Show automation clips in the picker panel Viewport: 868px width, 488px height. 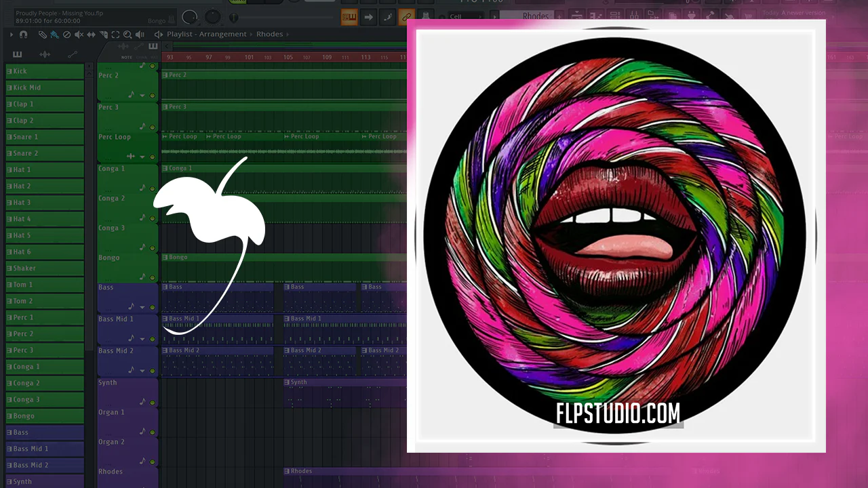tap(73, 54)
